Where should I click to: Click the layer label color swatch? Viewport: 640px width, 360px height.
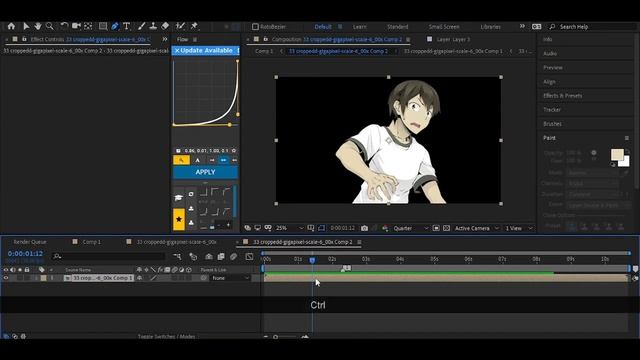(x=43, y=278)
